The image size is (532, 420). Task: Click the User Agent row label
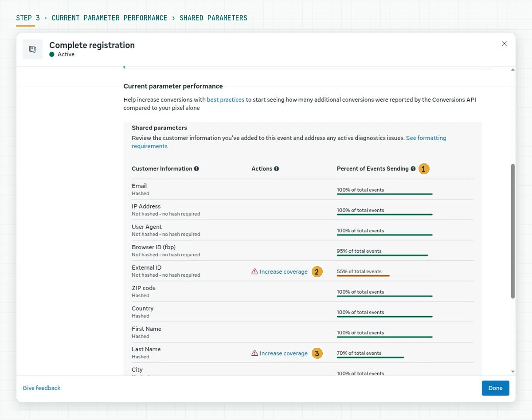click(x=147, y=227)
